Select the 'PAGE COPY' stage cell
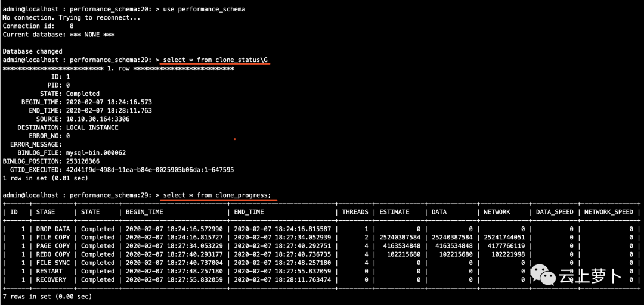Screen dimensions: 644x305 tap(53, 246)
